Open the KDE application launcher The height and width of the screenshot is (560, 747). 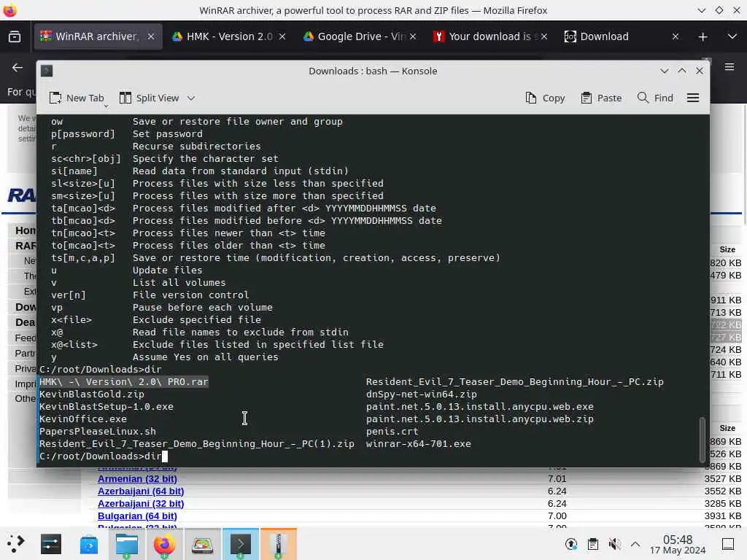(15, 544)
